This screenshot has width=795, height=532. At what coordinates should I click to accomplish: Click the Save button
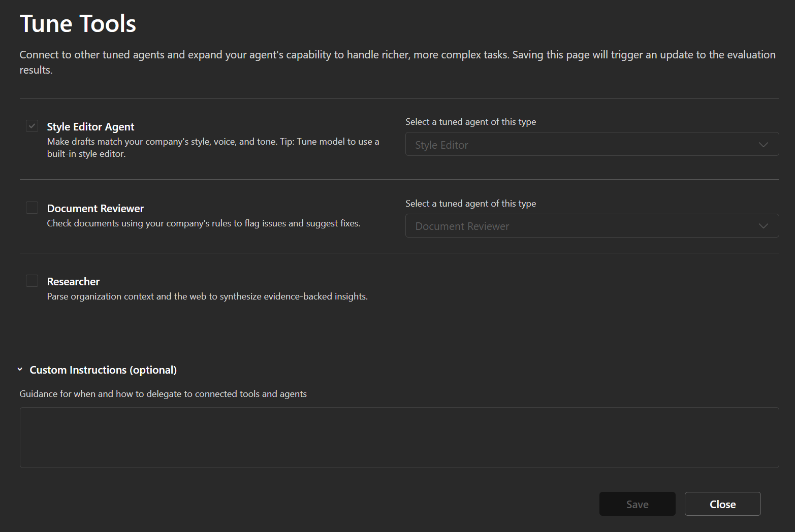(637, 504)
